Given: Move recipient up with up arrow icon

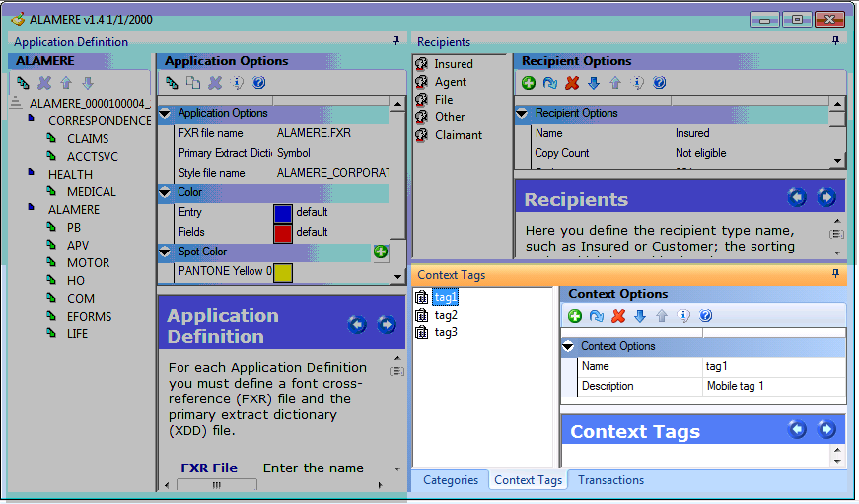Looking at the screenshot, I should 615,83.
